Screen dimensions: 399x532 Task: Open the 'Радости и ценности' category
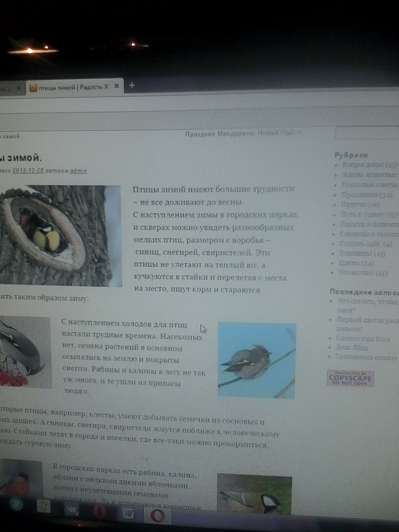369,224
